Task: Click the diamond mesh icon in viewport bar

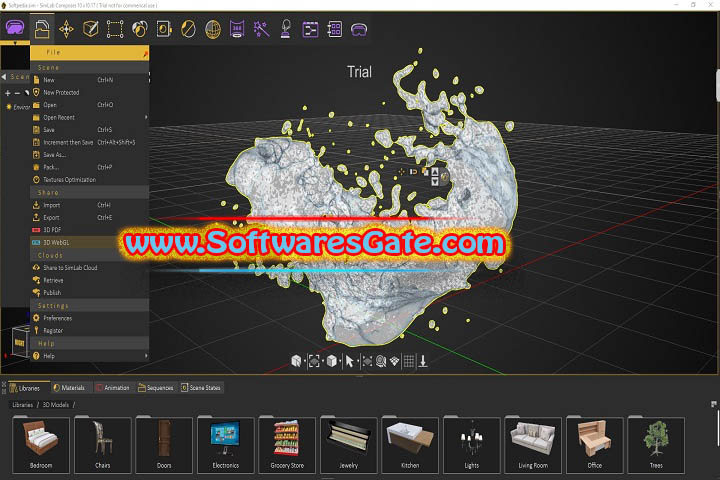Action: click(394, 361)
